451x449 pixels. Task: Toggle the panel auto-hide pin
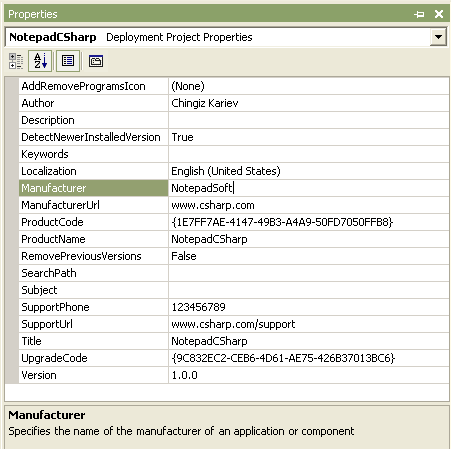click(419, 14)
